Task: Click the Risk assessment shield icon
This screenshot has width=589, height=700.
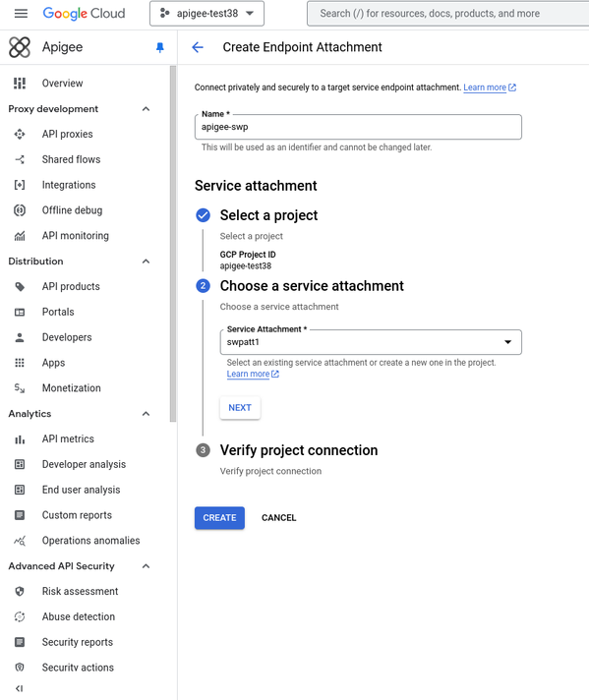Action: click(x=20, y=592)
